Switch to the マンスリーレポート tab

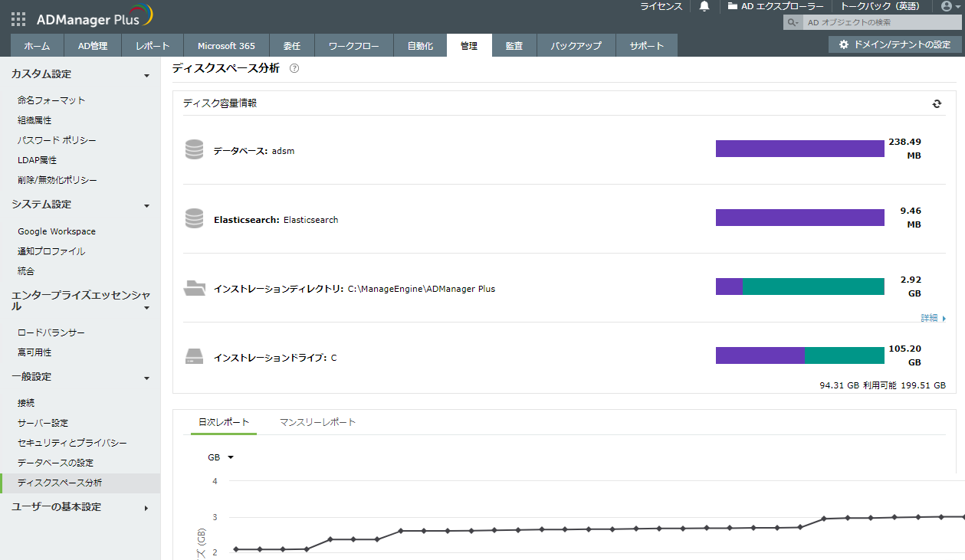[317, 422]
